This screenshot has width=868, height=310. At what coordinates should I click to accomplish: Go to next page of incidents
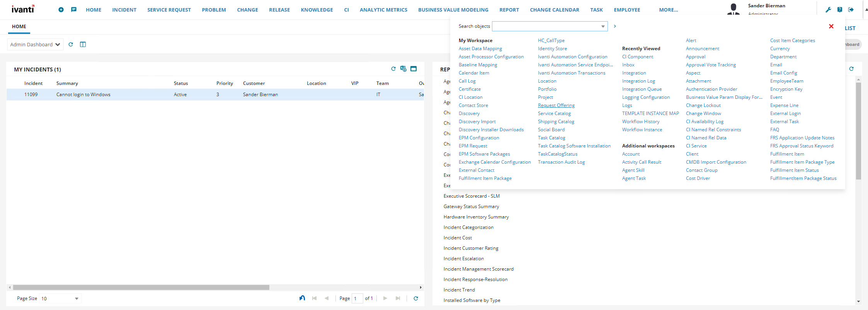point(385,298)
